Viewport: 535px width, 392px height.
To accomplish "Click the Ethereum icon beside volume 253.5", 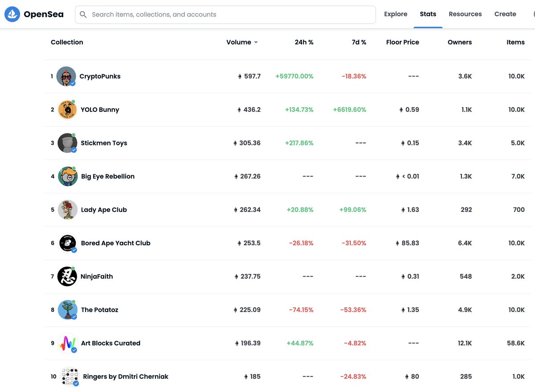I will (x=239, y=243).
